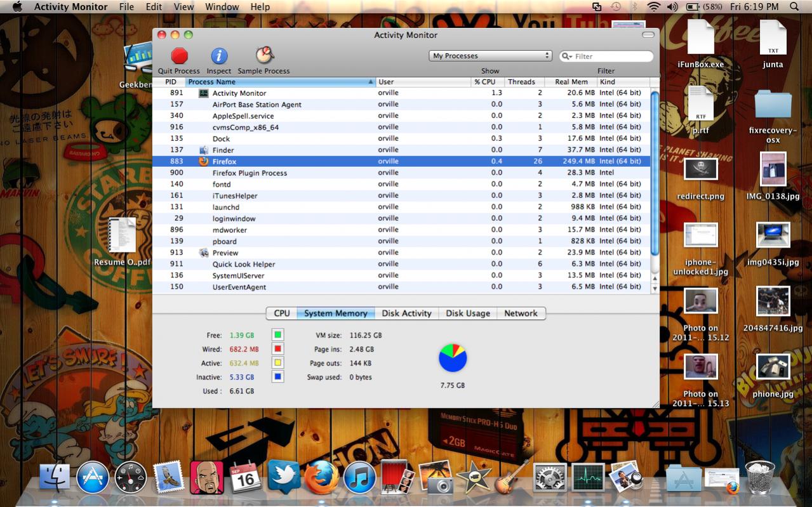812x507 pixels.
Task: Toggle the toolbar pill button in title bar
Action: (x=648, y=35)
